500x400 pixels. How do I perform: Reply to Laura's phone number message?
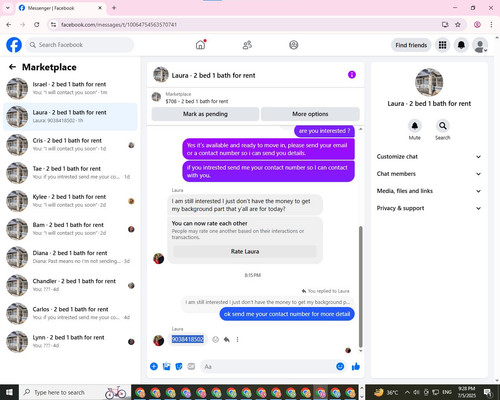coord(227,339)
